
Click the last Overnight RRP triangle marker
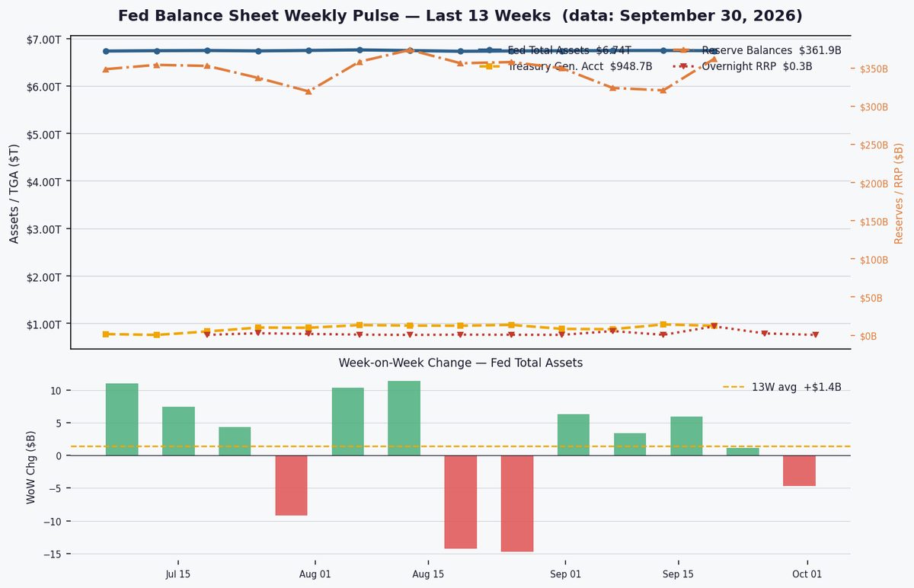tap(815, 334)
